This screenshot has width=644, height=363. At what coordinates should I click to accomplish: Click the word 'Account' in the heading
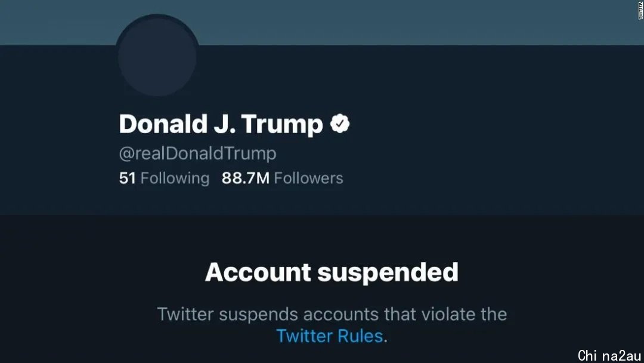point(258,272)
